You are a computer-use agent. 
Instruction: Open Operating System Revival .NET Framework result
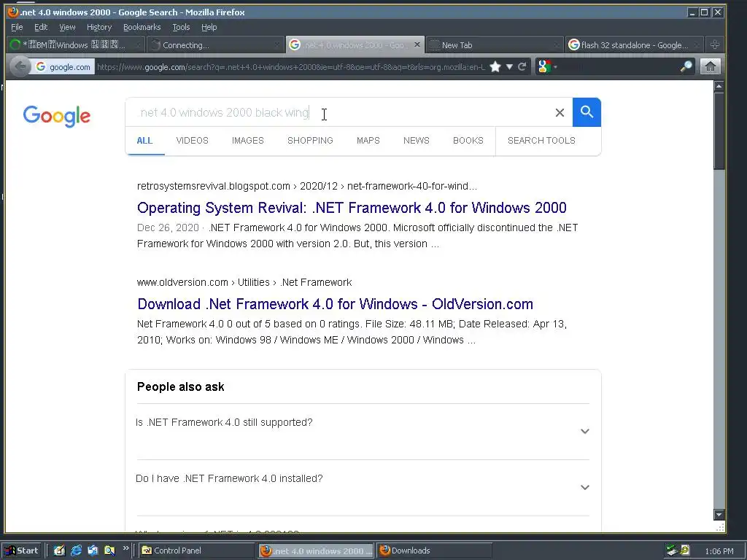pos(352,208)
